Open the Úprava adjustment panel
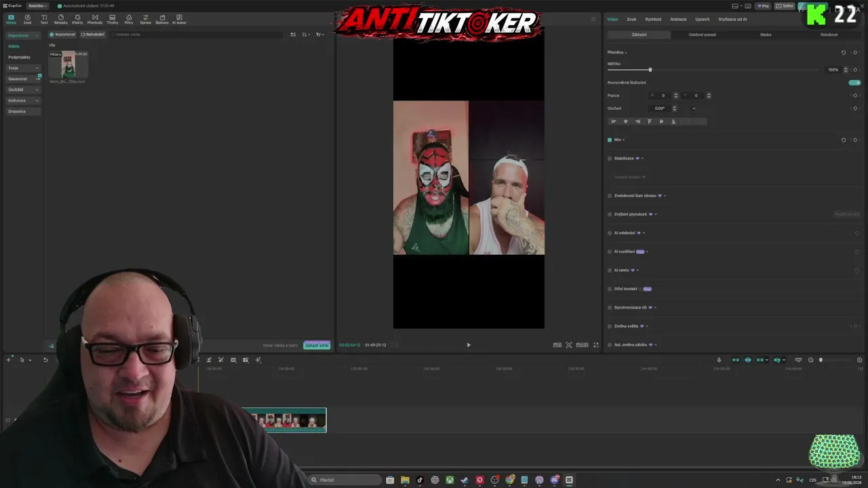 point(145,20)
